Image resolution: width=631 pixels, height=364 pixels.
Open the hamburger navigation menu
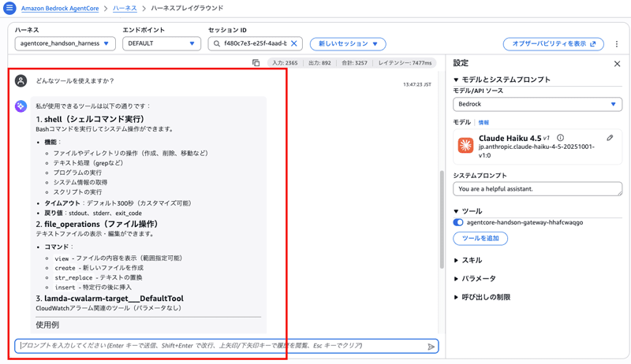pos(9,8)
